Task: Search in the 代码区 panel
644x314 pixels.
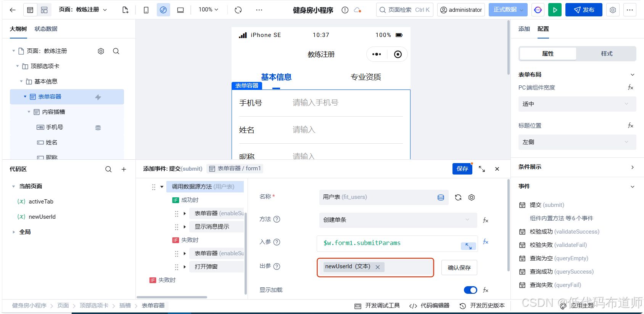Action: pyautogui.click(x=108, y=169)
